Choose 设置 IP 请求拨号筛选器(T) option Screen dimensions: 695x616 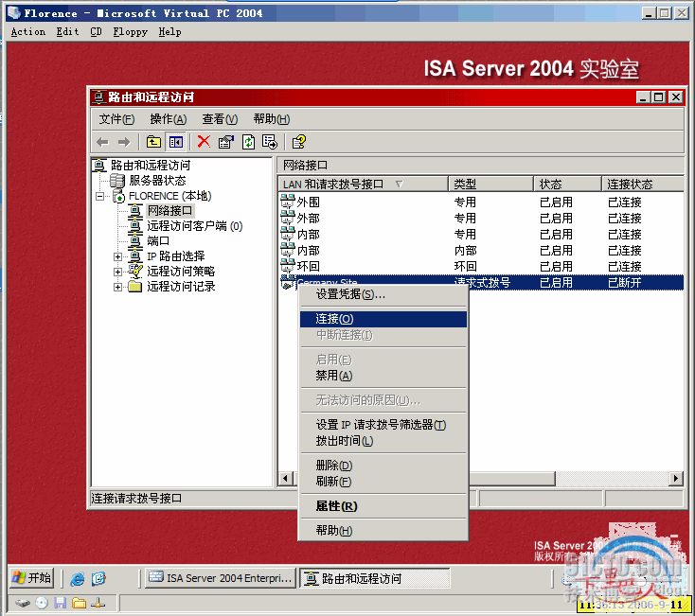[383, 425]
